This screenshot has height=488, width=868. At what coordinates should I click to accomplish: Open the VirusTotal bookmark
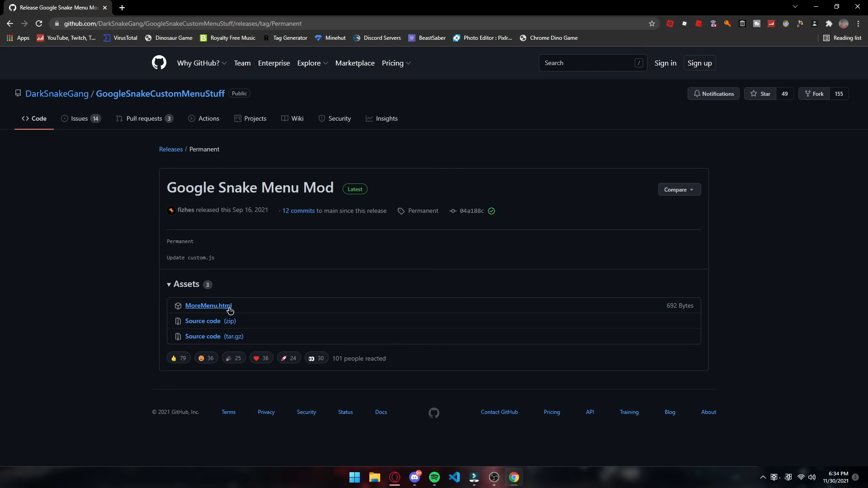click(120, 38)
